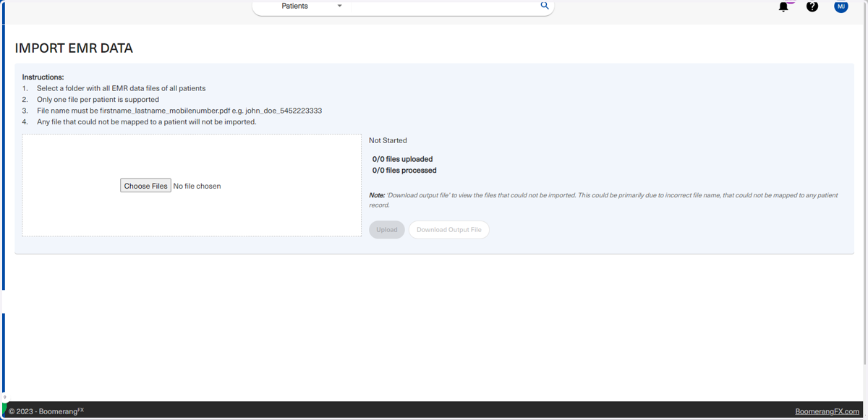868x420 pixels.
Task: Focus the top search input field
Action: [x=443, y=6]
